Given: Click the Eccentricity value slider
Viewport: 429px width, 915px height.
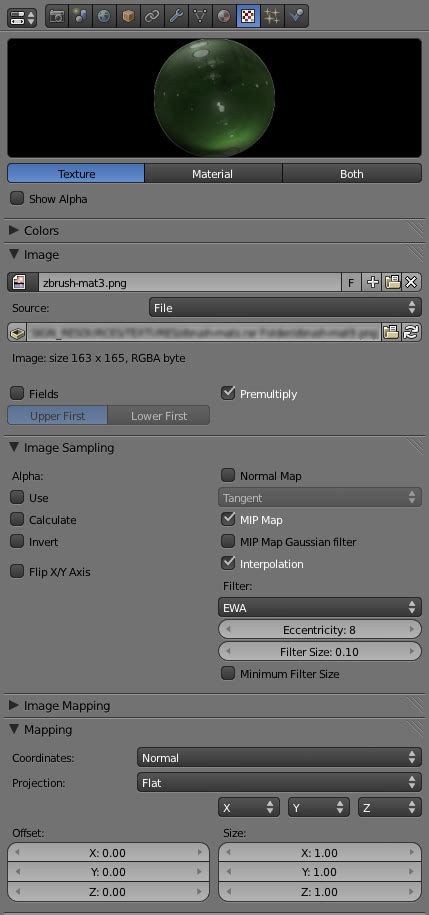Looking at the screenshot, I should coord(319,630).
